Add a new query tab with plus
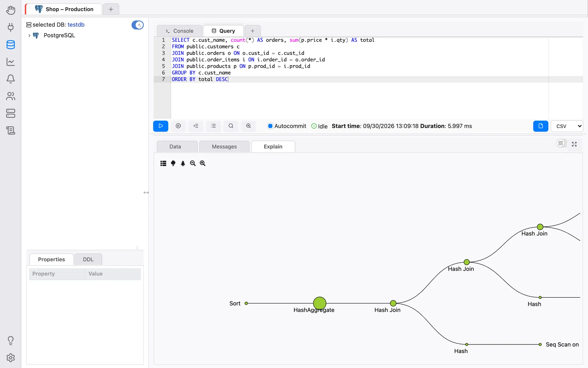Screen dimensions: 588x368 [x=253, y=31]
